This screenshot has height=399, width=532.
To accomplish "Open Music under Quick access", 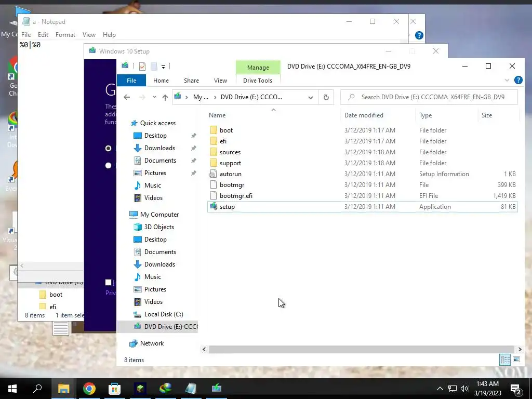I will pos(152,185).
